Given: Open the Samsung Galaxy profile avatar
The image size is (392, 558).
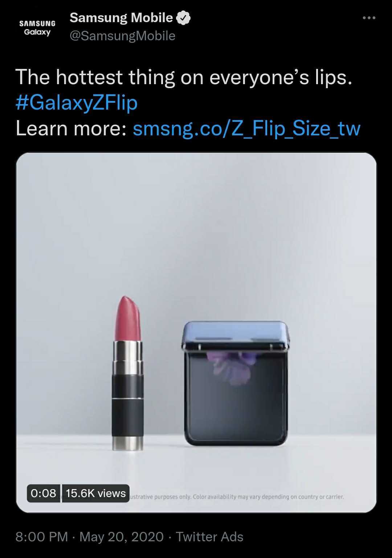Looking at the screenshot, I should point(37,28).
